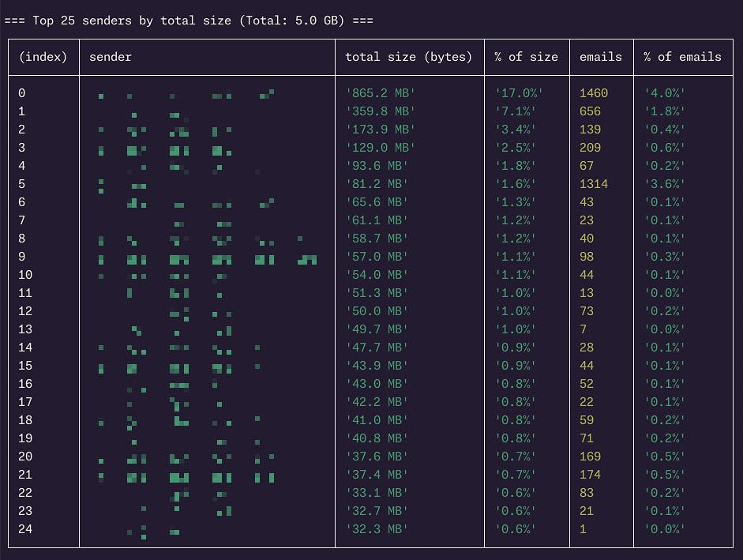Select the '865.2 MB' size value
The height and width of the screenshot is (560, 743).
[x=381, y=93]
